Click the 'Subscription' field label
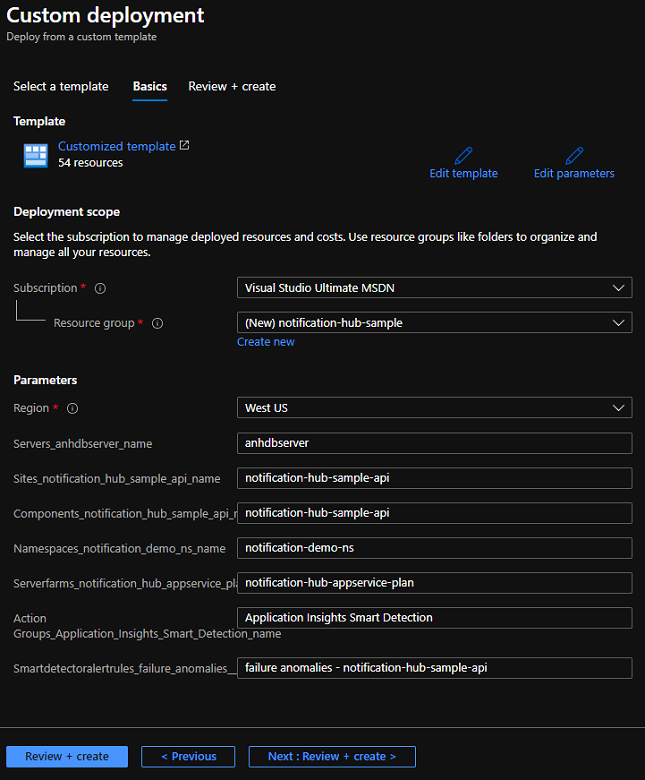 point(45,289)
